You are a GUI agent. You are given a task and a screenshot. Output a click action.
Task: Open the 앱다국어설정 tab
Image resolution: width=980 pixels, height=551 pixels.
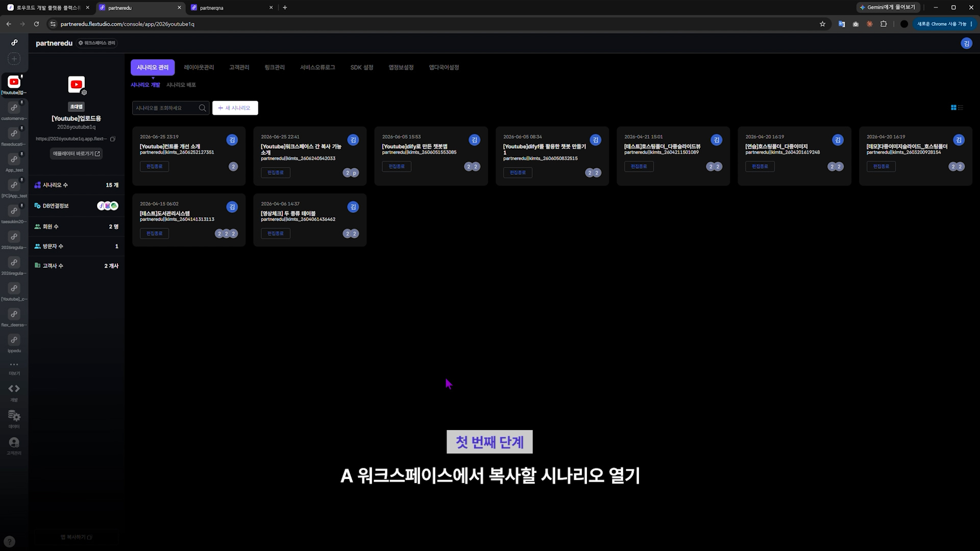click(444, 67)
